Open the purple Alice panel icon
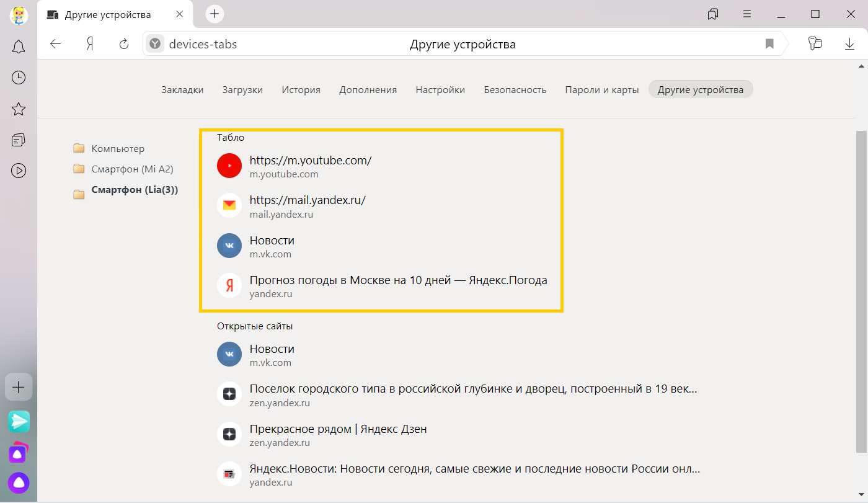The width and height of the screenshot is (868, 503). (x=19, y=453)
